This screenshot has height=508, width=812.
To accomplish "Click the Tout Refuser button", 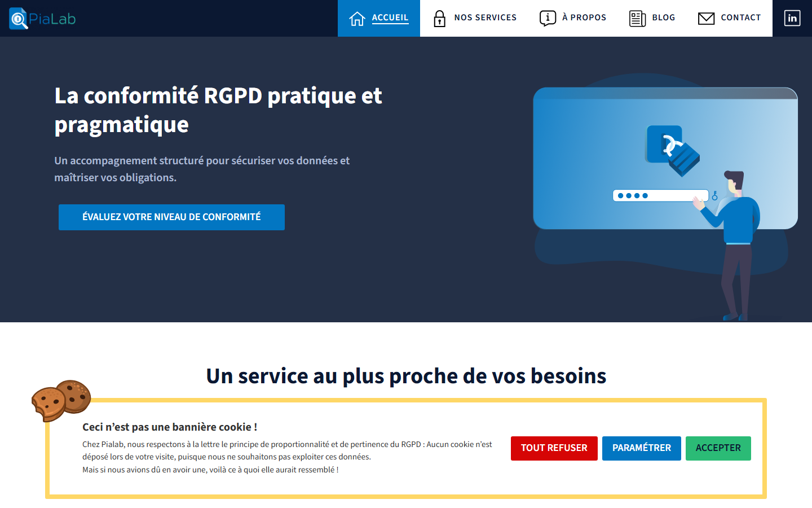I will pos(554,448).
